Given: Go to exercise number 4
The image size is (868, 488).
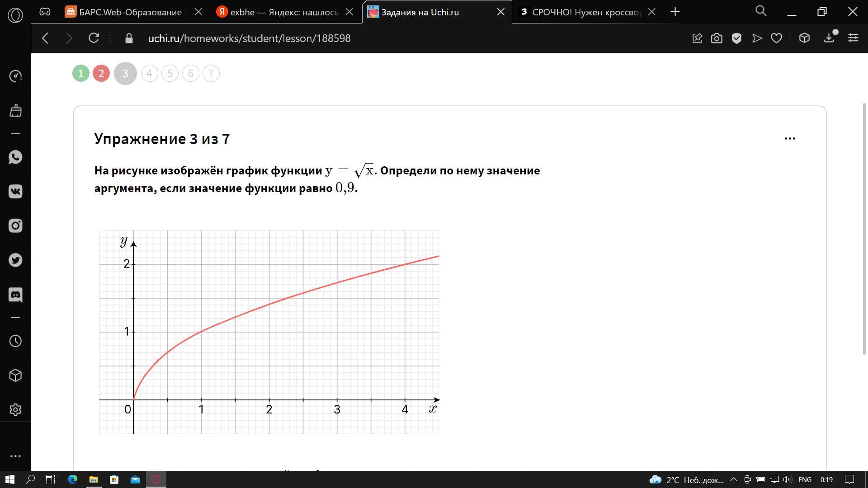Looking at the screenshot, I should tap(149, 74).
